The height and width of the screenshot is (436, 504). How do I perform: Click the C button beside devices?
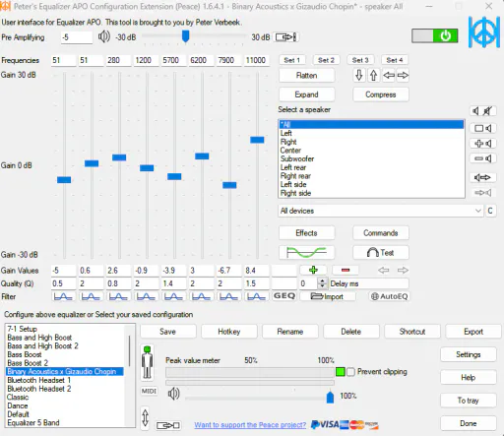(x=490, y=211)
